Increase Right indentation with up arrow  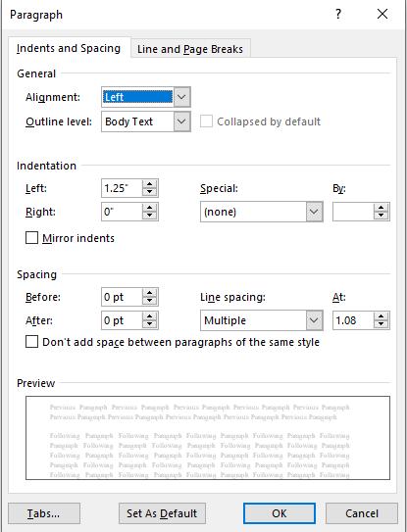149,208
